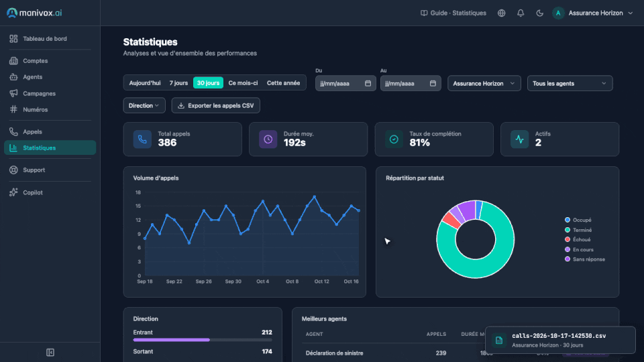The width and height of the screenshot is (644, 362).
Task: Click the Total appels phone icon
Action: click(x=142, y=139)
